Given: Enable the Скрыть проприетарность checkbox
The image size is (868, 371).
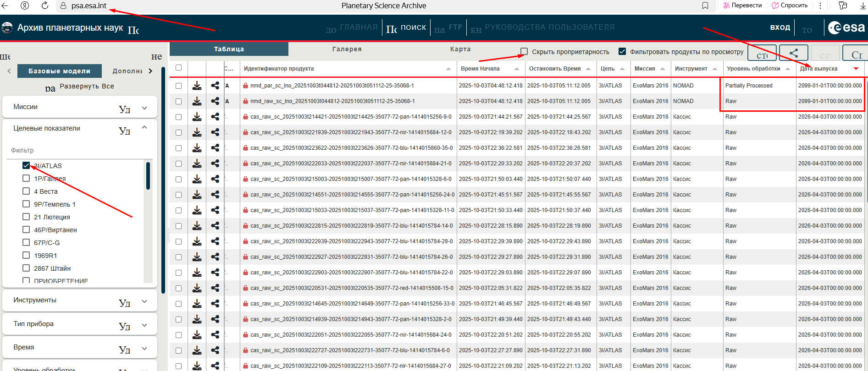Looking at the screenshot, I should pos(524,51).
